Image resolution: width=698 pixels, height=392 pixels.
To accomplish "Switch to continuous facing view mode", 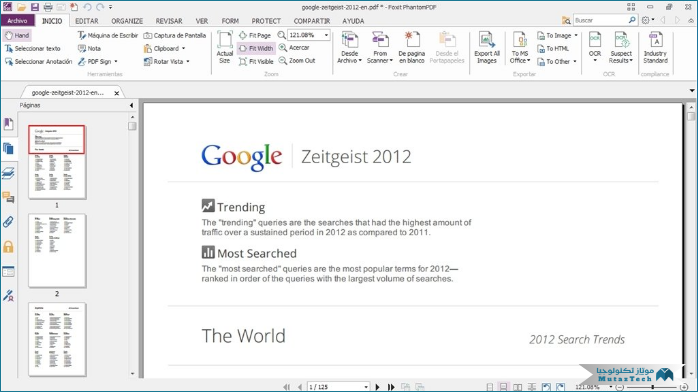I will point(532,387).
